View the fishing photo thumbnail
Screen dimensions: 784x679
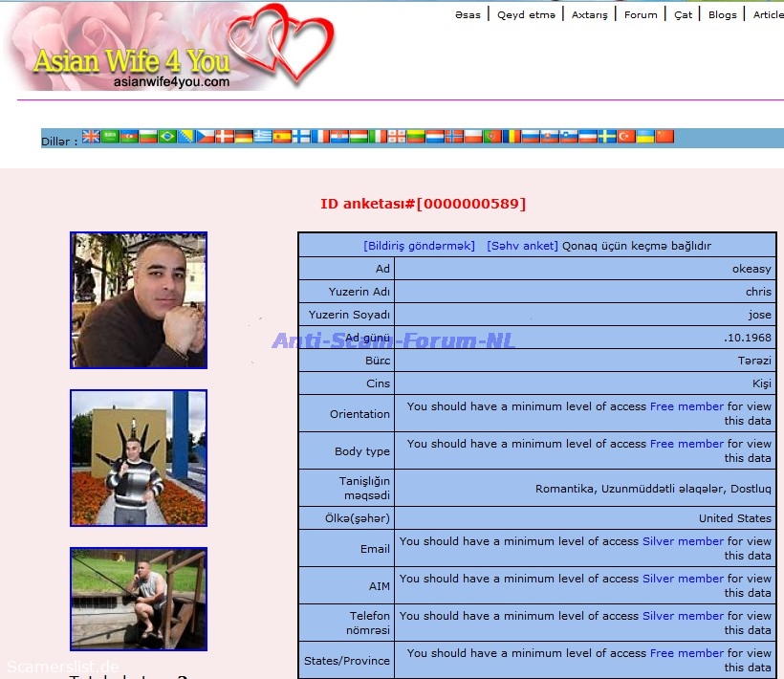[139, 599]
